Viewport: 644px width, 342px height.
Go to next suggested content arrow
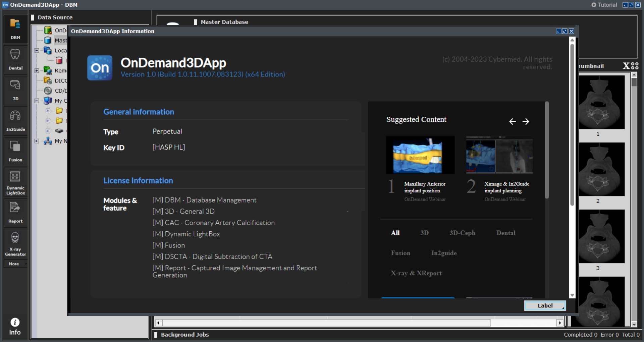[526, 121]
